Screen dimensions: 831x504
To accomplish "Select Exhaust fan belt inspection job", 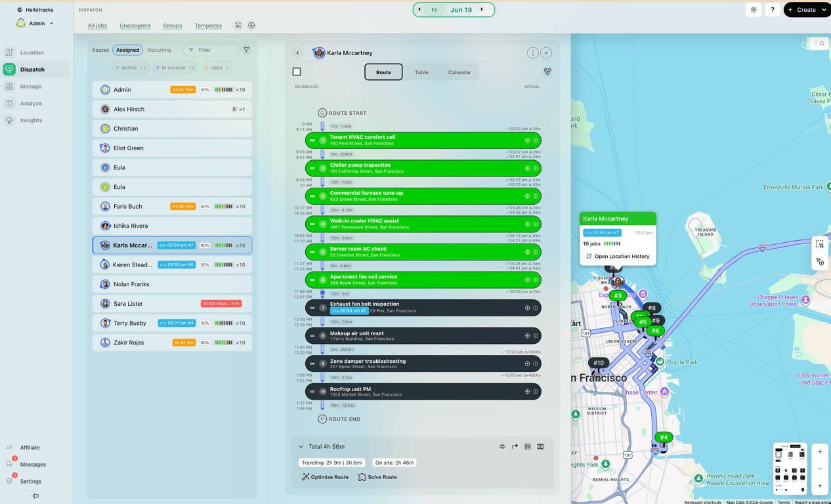I will (423, 308).
